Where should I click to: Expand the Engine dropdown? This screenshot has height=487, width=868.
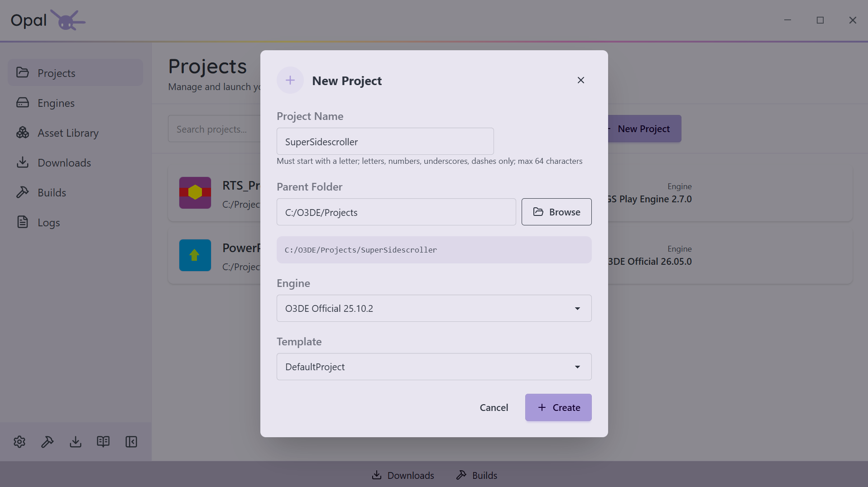[434, 308]
